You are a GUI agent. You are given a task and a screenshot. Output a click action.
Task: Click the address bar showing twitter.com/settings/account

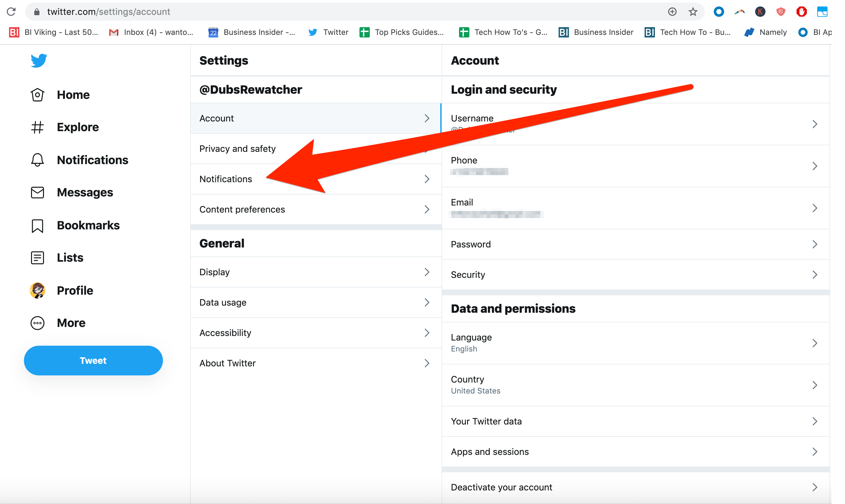click(109, 12)
